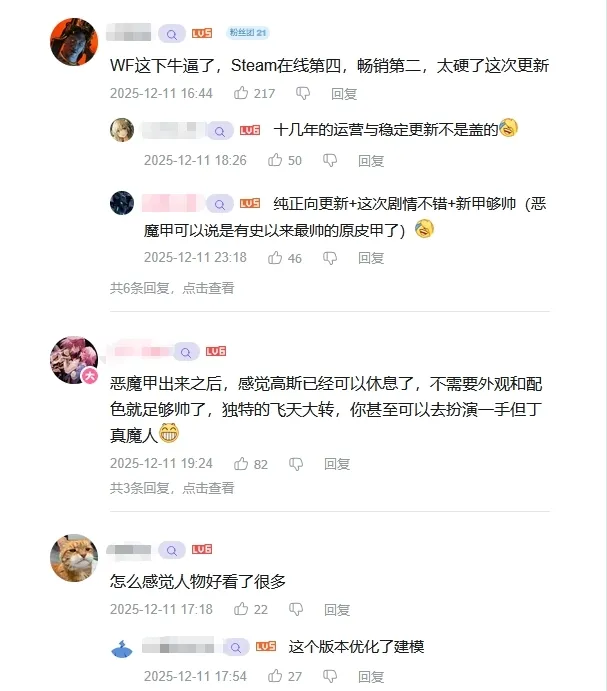Screen dimensions: 607x691
Task: Open the blue hat avatar profile
Action: pyautogui.click(x=122, y=649)
